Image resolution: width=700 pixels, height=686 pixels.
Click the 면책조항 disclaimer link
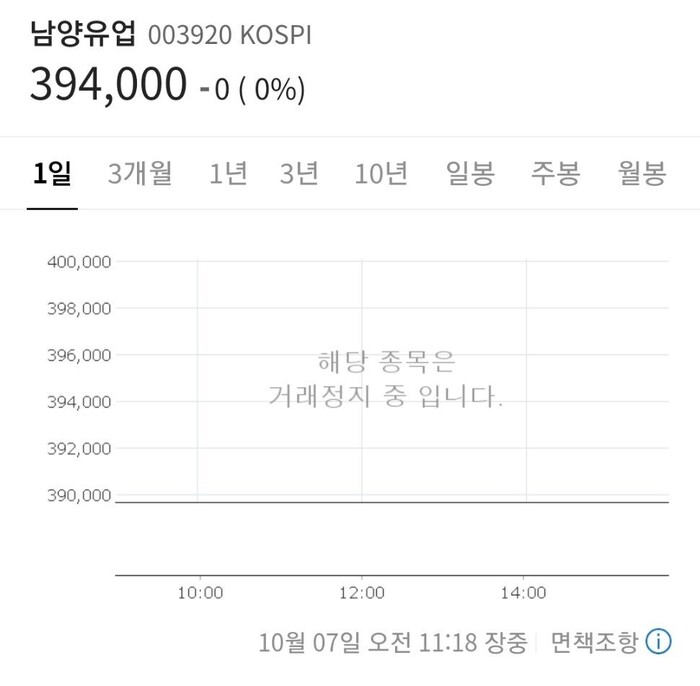tap(593, 642)
